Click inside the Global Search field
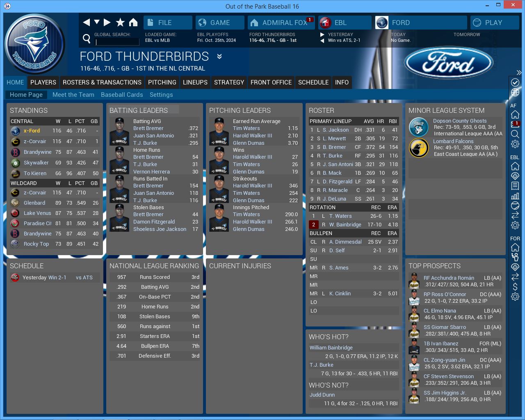The height and width of the screenshot is (420, 525). (x=117, y=42)
